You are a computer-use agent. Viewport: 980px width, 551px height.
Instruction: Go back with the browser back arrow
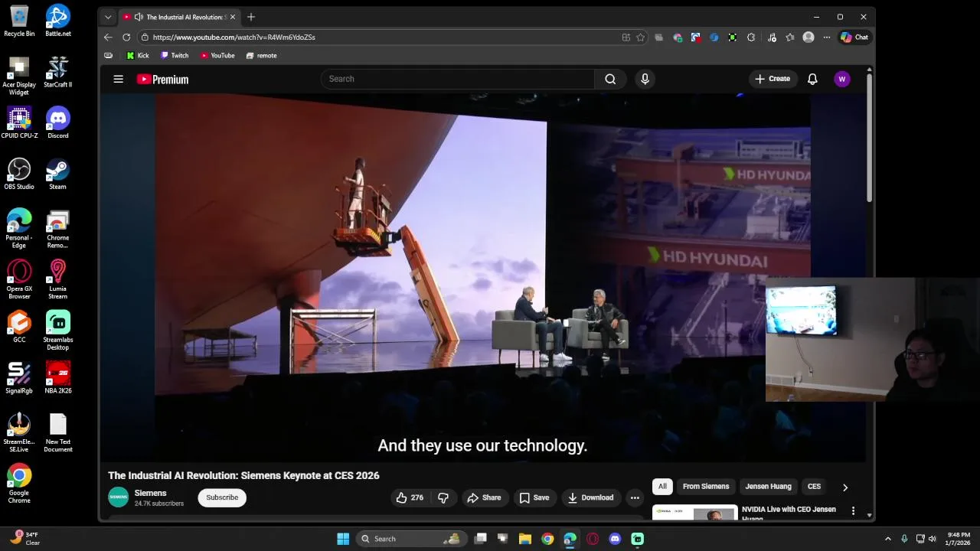[x=108, y=37]
